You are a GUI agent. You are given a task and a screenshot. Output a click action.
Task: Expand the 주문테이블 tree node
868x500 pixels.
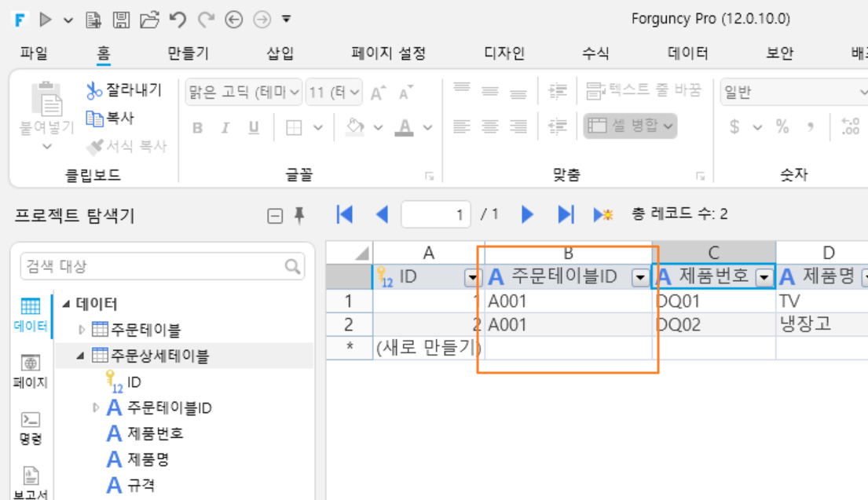(x=82, y=330)
